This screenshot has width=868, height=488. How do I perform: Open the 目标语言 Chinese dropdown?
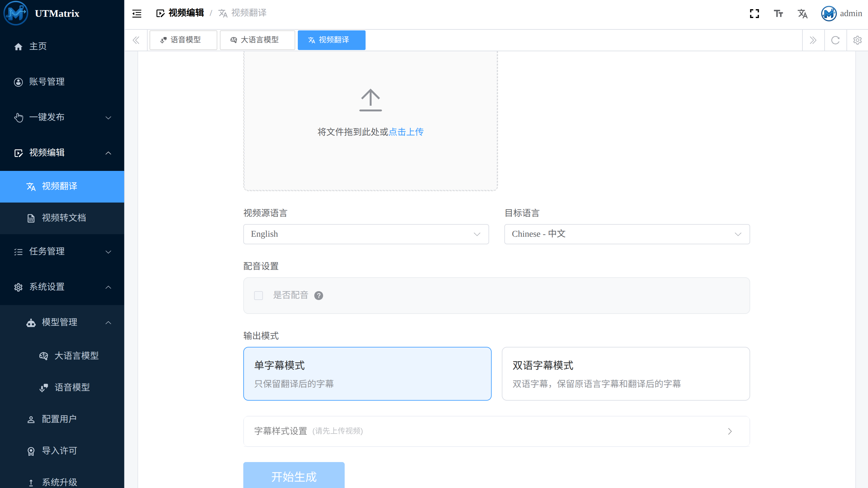click(x=627, y=234)
